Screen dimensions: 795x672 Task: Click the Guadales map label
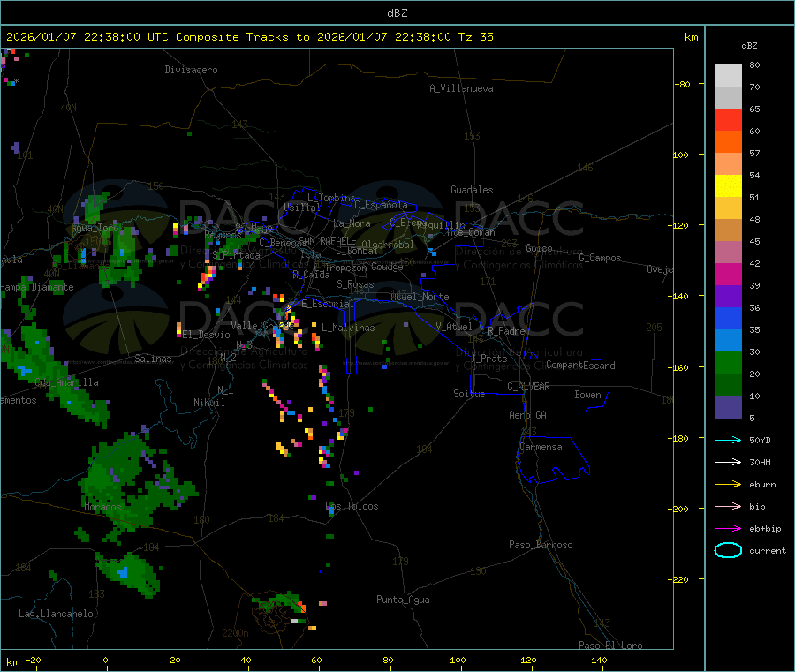(472, 190)
